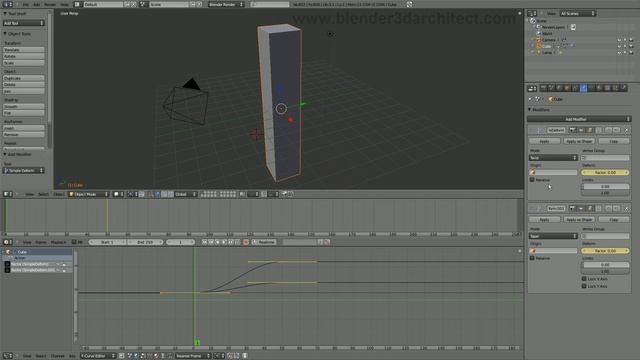
Task: Open the All Scenes dropdown in outliner
Action: tap(578, 13)
